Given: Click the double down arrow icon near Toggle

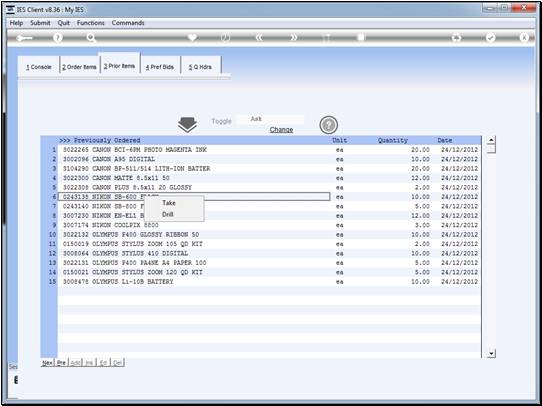Looking at the screenshot, I should coord(187,125).
